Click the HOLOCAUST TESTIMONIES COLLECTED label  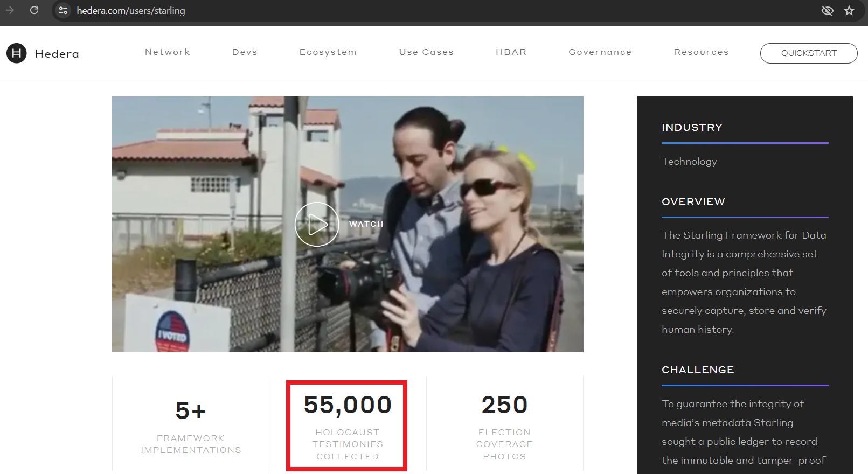point(348,444)
